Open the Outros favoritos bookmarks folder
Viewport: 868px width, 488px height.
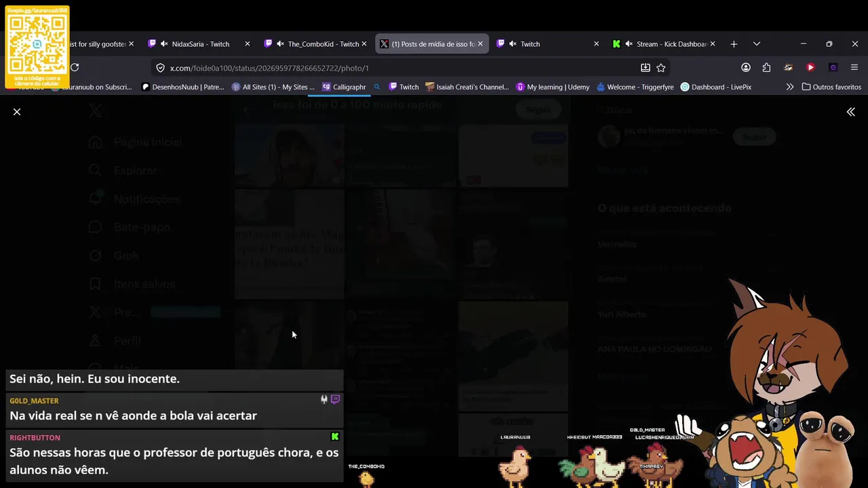click(x=831, y=87)
